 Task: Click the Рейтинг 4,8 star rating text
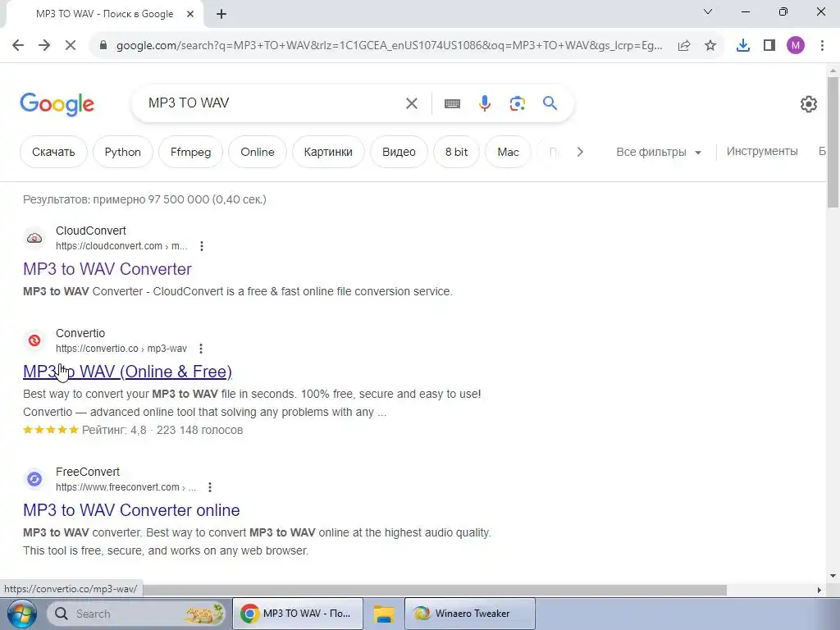point(162,430)
